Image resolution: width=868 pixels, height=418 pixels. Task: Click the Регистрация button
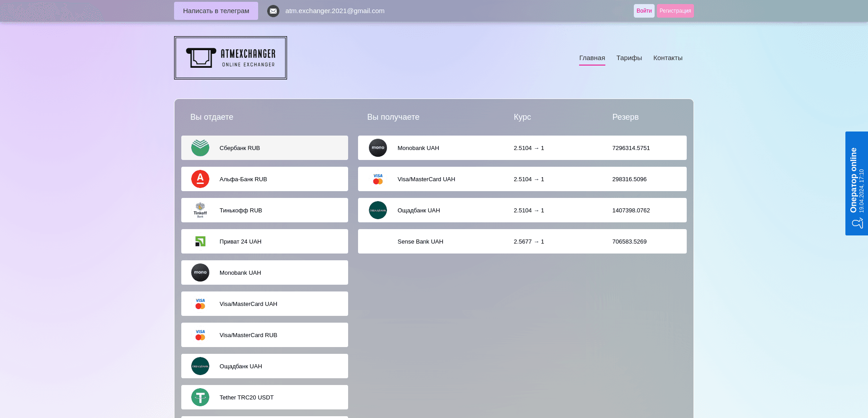click(x=675, y=10)
